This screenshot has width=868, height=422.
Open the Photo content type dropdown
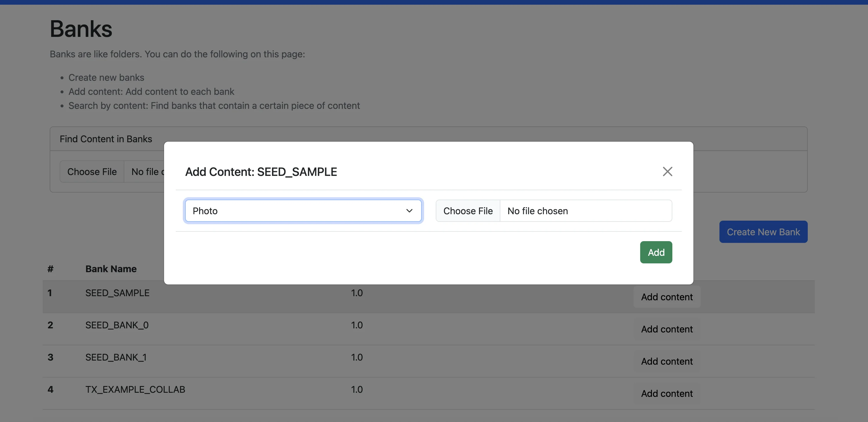pos(303,211)
